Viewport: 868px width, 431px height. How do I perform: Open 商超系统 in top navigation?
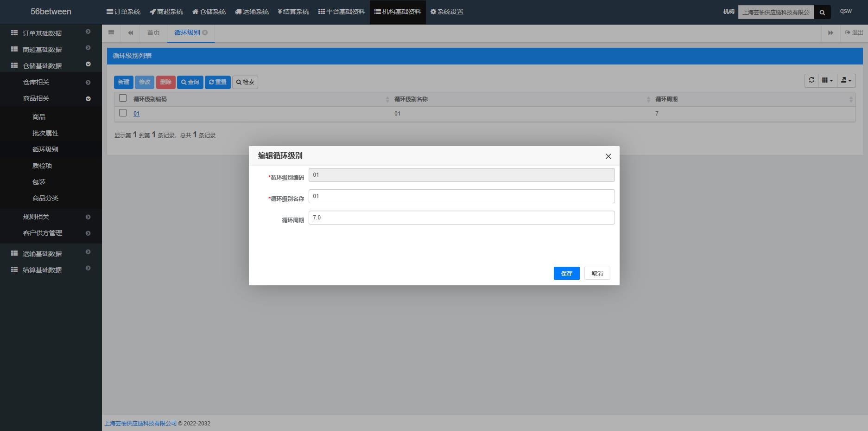pyautogui.click(x=166, y=12)
